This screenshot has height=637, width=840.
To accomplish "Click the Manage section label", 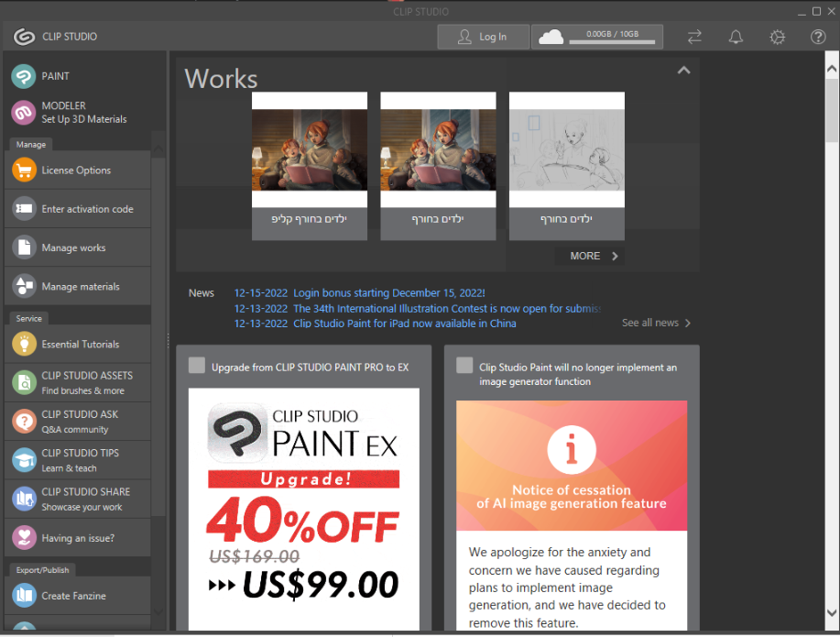I will [x=31, y=144].
